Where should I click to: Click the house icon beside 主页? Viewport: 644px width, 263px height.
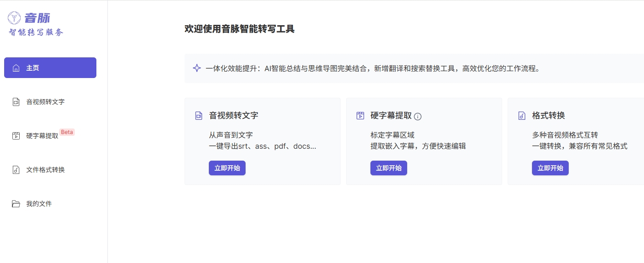16,68
